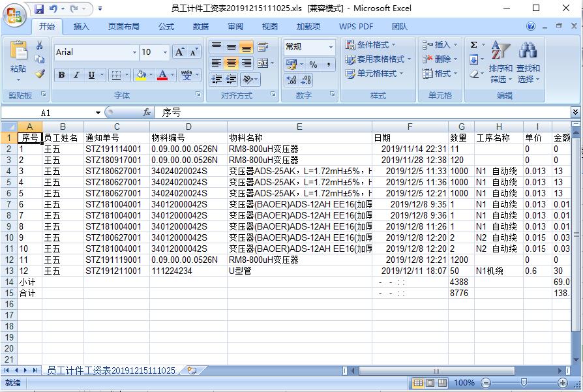Click the Increase Font Size icon
The height and width of the screenshot is (392, 583).
pos(179,52)
